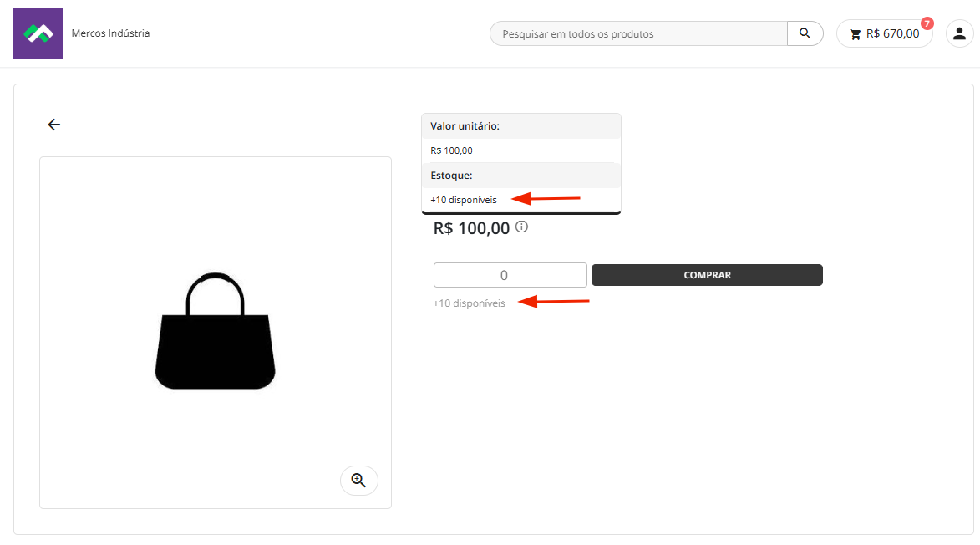
Task: Click the Valor unitário header in tooltip
Action: pos(465,126)
